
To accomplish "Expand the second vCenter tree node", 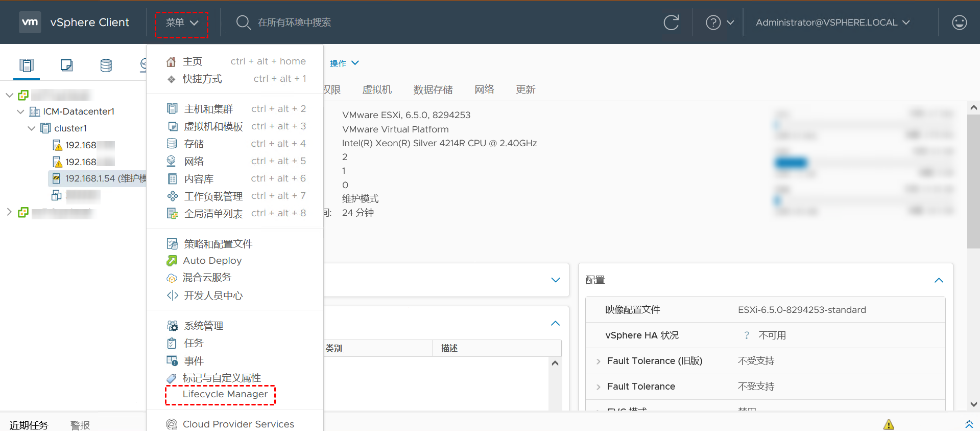I will click(x=9, y=212).
